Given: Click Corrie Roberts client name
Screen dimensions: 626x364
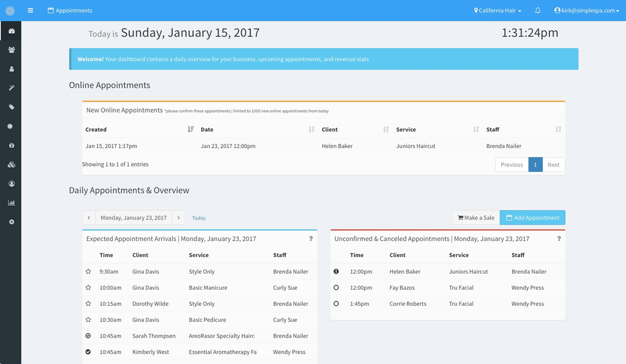Looking at the screenshot, I should (x=408, y=304).
